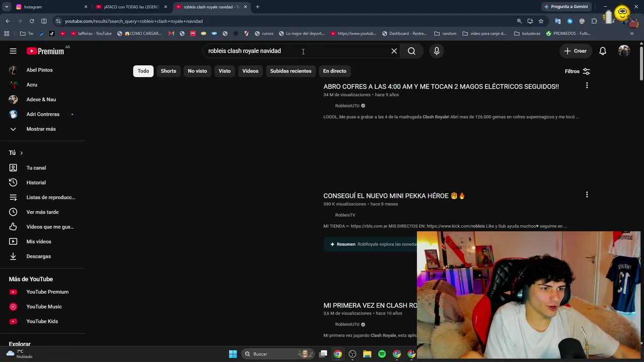This screenshot has height=362, width=644.
Task: Select the Visto filter chip
Action: tap(224, 71)
